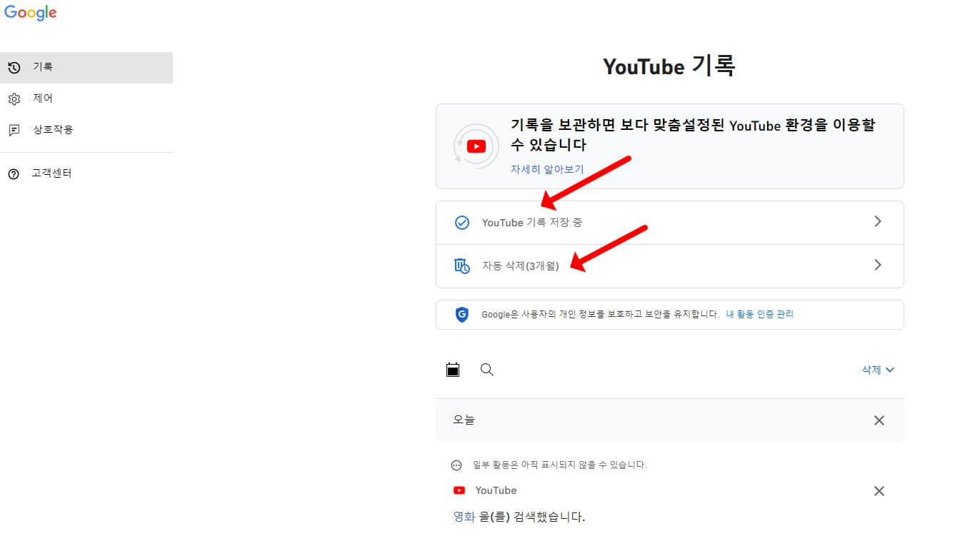
Task: Open the 기록 history menu item
Action: pos(86,67)
